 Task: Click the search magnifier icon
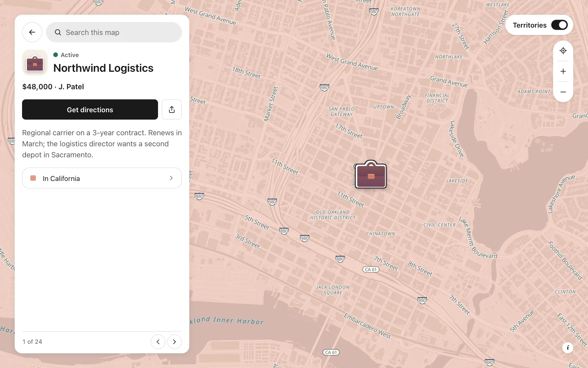click(x=58, y=32)
